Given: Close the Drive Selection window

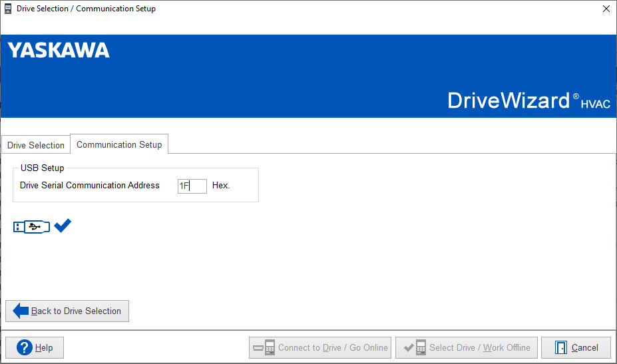Looking at the screenshot, I should point(606,9).
